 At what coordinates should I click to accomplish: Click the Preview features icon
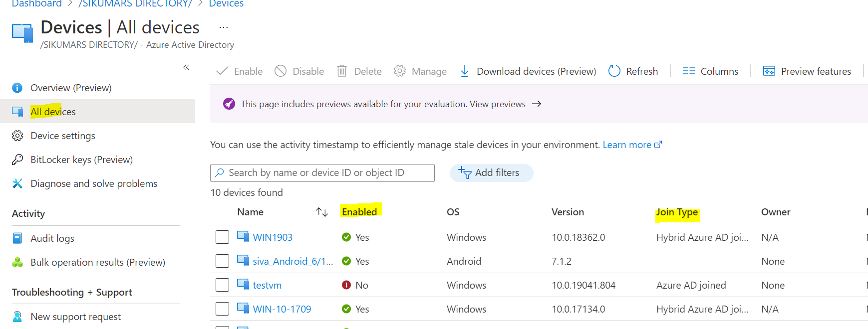(x=769, y=71)
